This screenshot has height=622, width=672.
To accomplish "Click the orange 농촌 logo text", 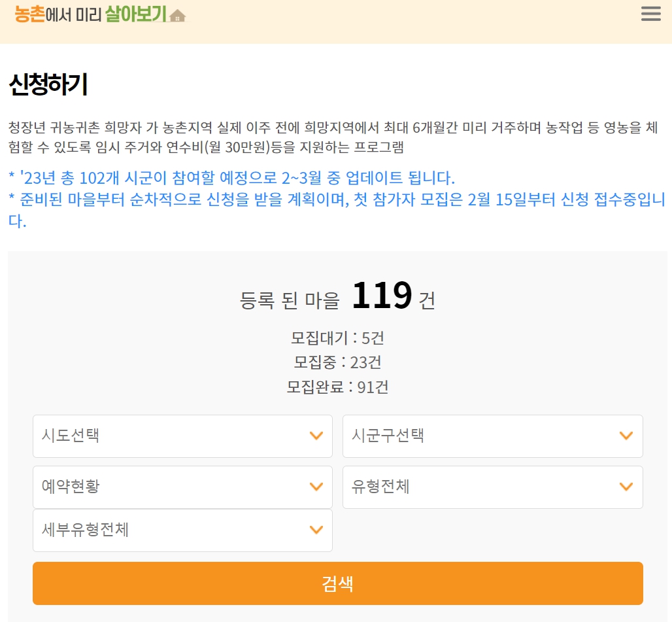I will pyautogui.click(x=30, y=14).
